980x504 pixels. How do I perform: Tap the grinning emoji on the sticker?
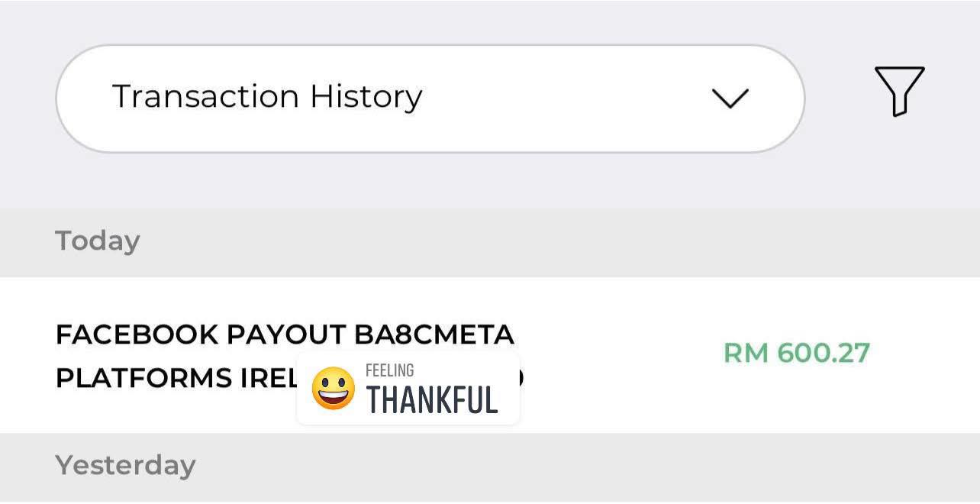334,388
